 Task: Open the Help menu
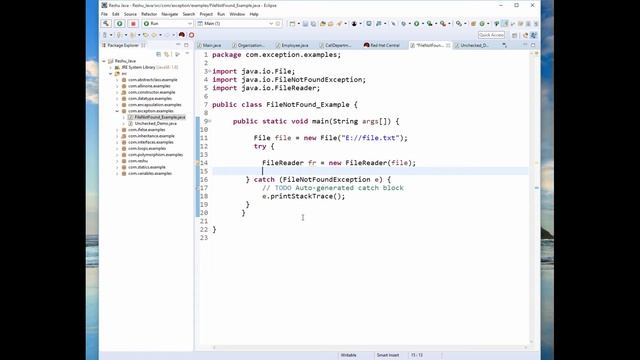[x=254, y=14]
